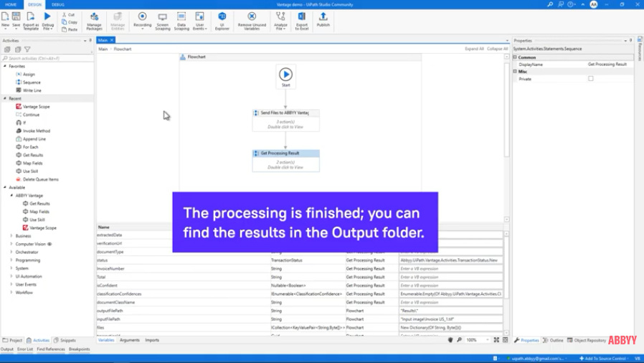Click expand all icon in Activities panel
Image resolution: width=644 pixels, height=363 pixels.
coord(7,49)
